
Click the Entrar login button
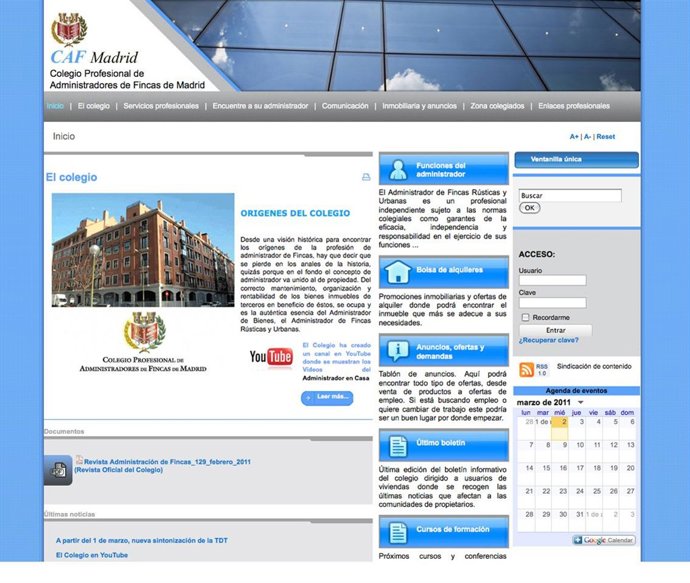pos(556,330)
